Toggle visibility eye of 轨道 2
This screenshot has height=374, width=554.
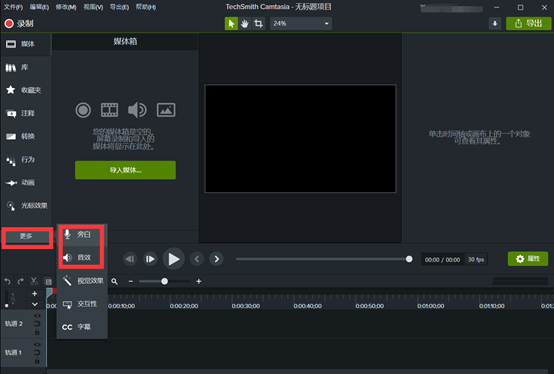click(37, 316)
